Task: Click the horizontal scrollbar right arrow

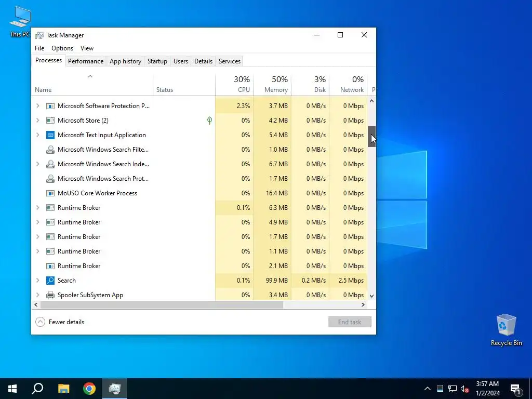Action: coord(363,304)
